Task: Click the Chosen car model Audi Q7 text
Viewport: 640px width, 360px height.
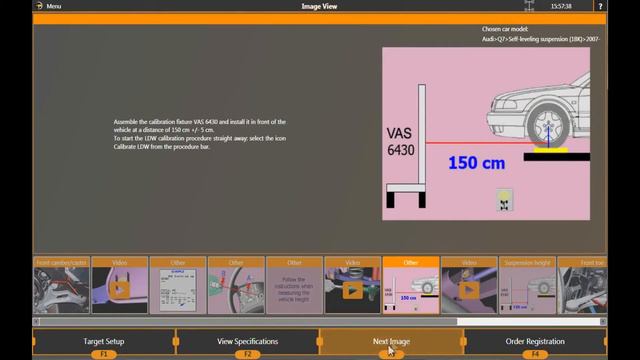Action: tap(541, 34)
